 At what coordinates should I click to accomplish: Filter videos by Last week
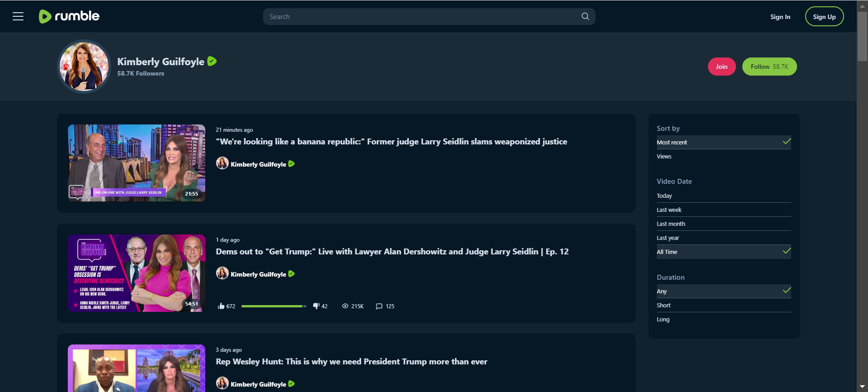click(669, 210)
